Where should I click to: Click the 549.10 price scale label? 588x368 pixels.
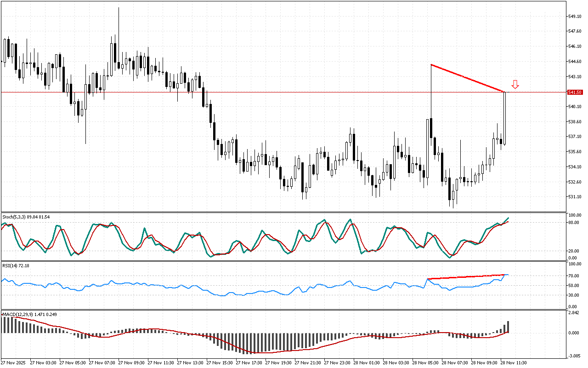(575, 17)
